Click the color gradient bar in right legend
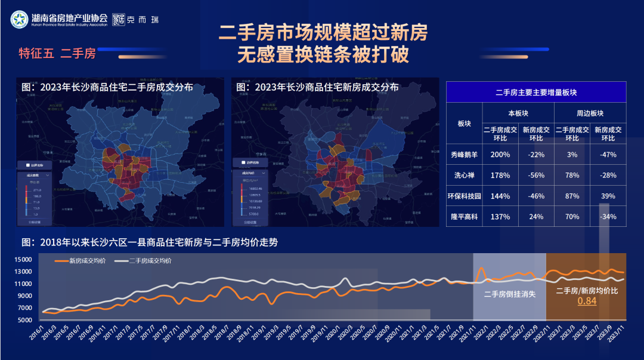Image resolution: width=644 pixels, height=360 pixels. click(x=240, y=199)
